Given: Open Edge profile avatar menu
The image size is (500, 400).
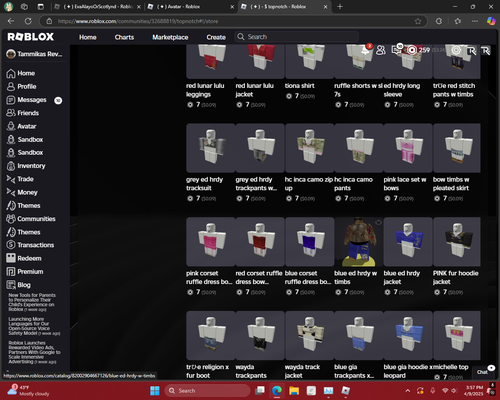Looking at the screenshot, I should (8, 6).
